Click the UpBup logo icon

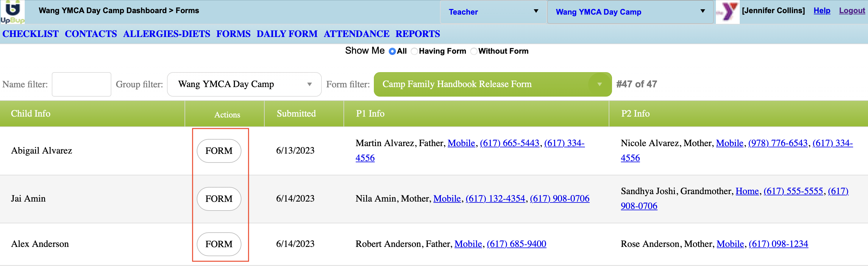(13, 12)
